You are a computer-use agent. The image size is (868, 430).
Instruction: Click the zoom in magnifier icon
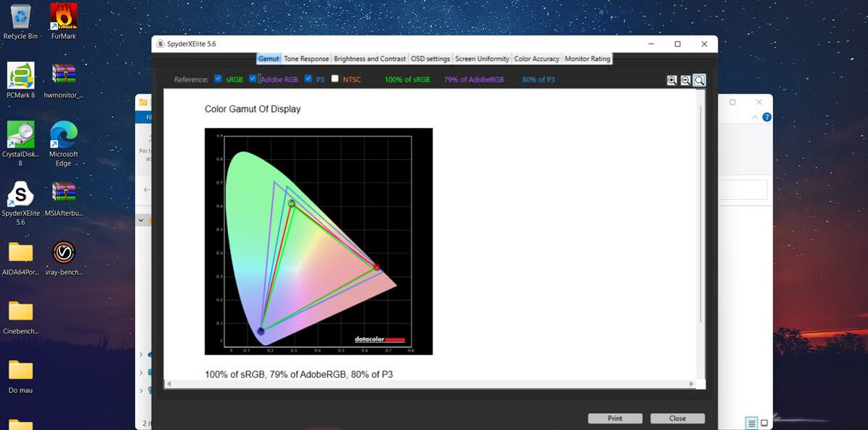coord(672,81)
